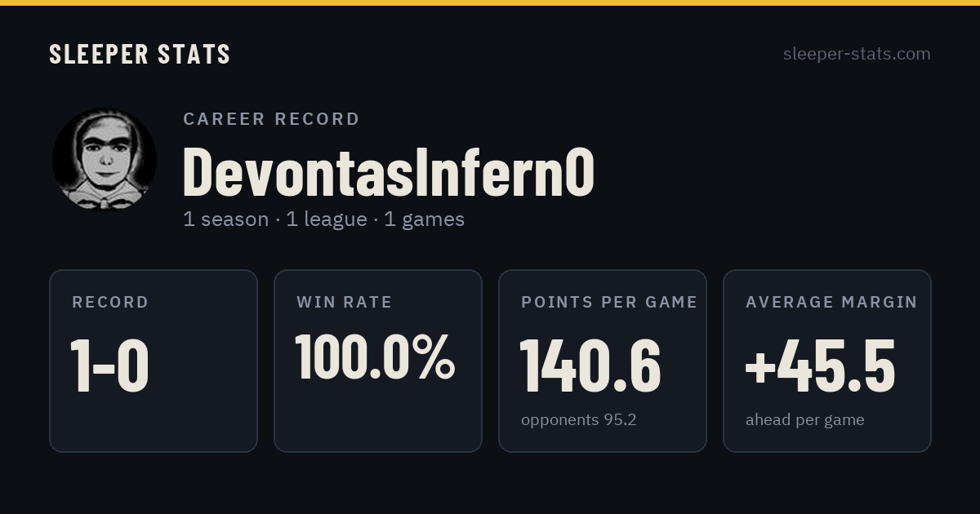Open the AVERAGE MARGIN stat card

click(x=827, y=361)
